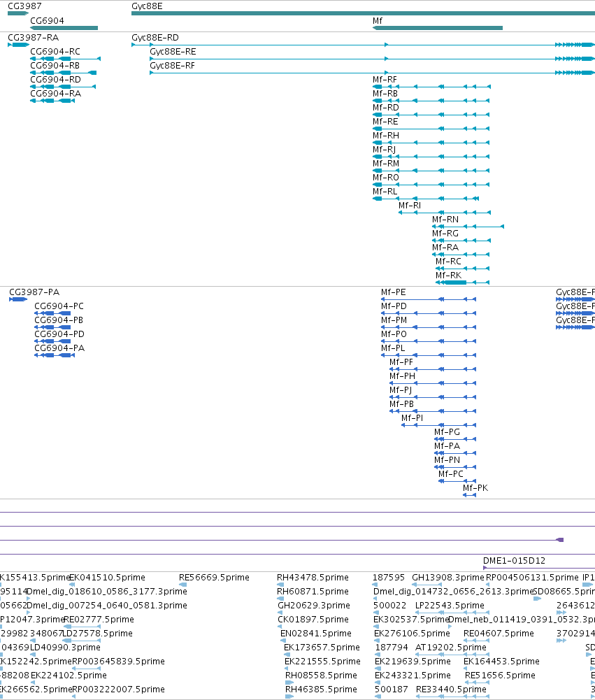Select the Mf-RH transcript
Viewport: 595px width, 700px height.
pos(431,143)
